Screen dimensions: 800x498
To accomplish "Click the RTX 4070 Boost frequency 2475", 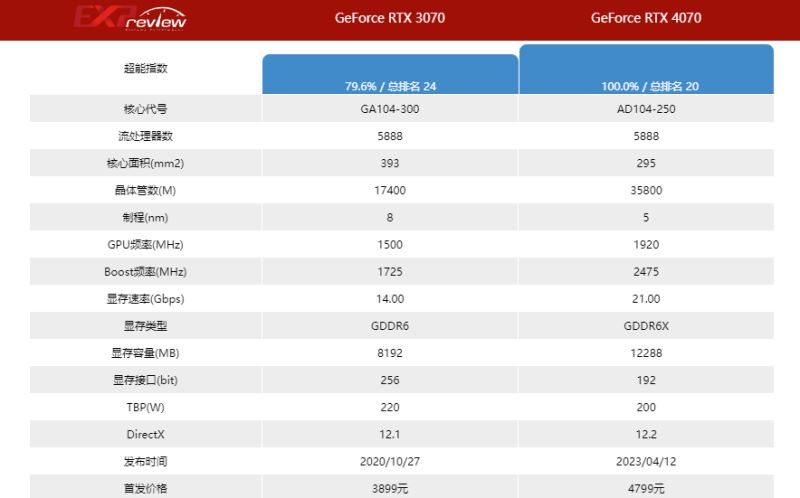I will (x=646, y=271).
